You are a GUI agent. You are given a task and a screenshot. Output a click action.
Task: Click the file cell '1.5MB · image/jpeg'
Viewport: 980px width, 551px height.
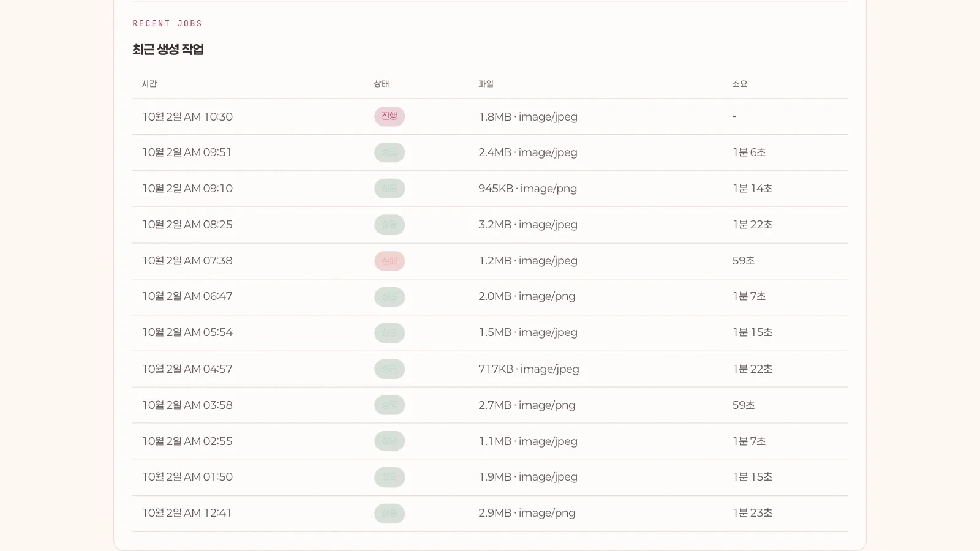pos(528,332)
